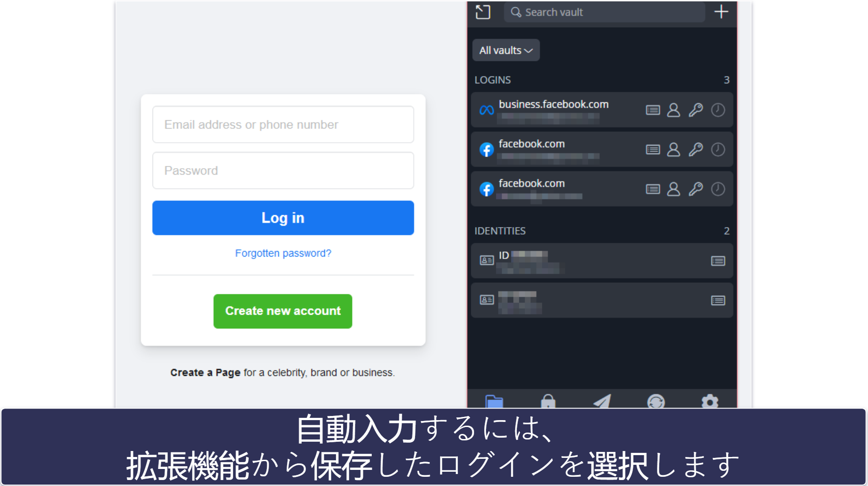This screenshot has width=868, height=486.
Task: View first facebook.com item details icon
Action: tap(652, 150)
